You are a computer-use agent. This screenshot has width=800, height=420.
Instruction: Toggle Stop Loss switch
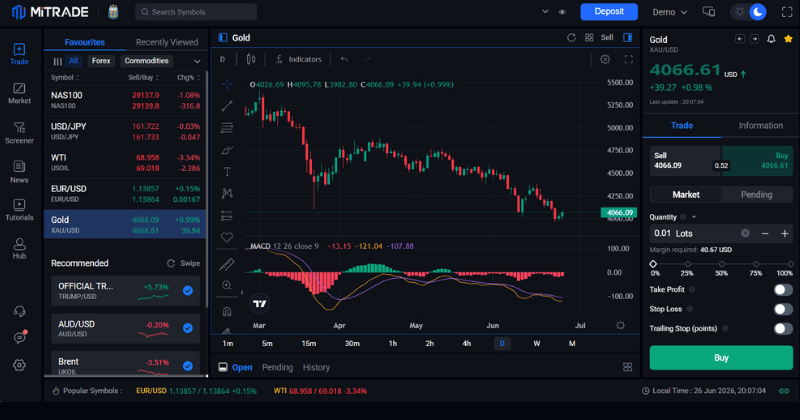tap(783, 309)
